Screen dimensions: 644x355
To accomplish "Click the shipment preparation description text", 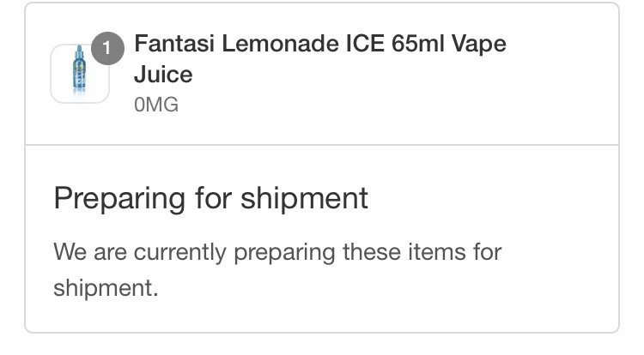I will point(277,269).
